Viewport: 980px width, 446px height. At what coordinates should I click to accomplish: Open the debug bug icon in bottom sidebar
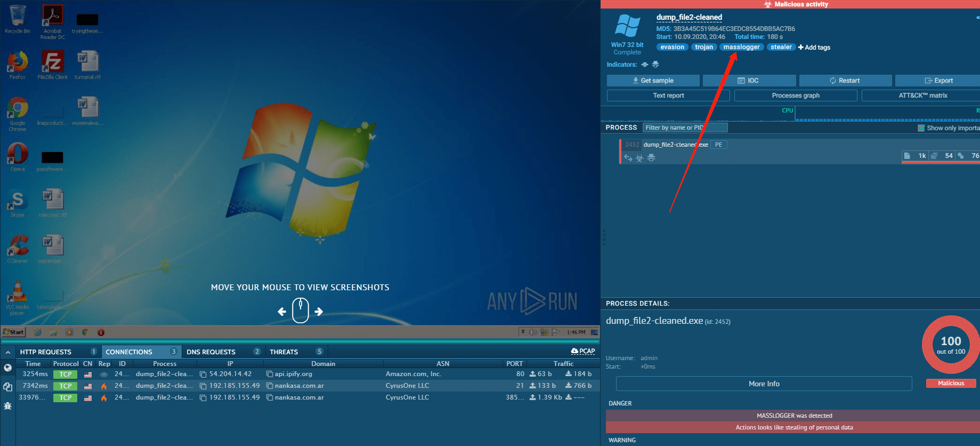coord(7,406)
